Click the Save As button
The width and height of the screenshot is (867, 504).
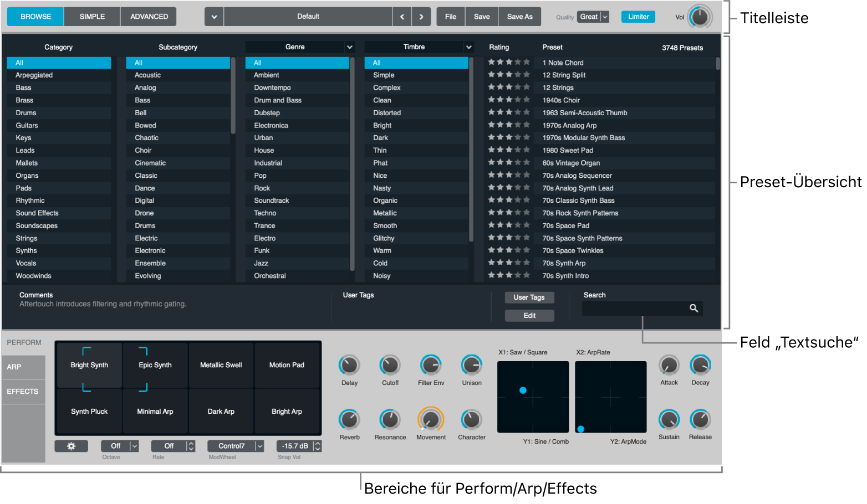pyautogui.click(x=519, y=17)
